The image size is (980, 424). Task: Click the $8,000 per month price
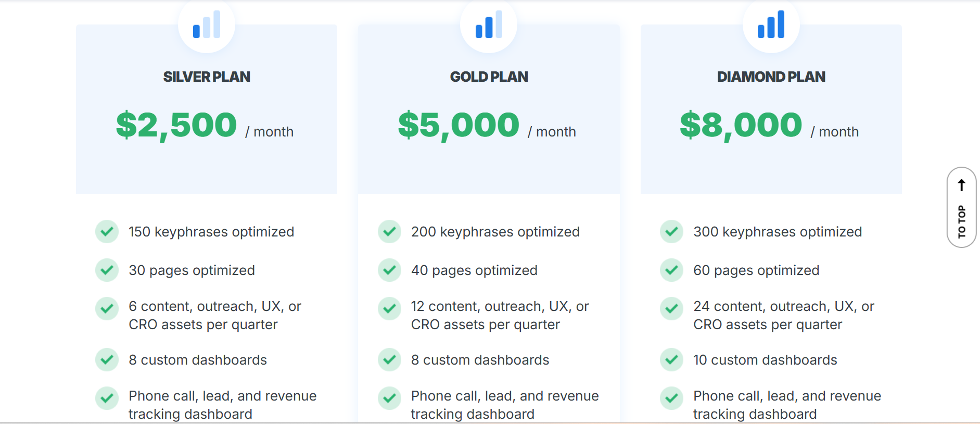741,126
